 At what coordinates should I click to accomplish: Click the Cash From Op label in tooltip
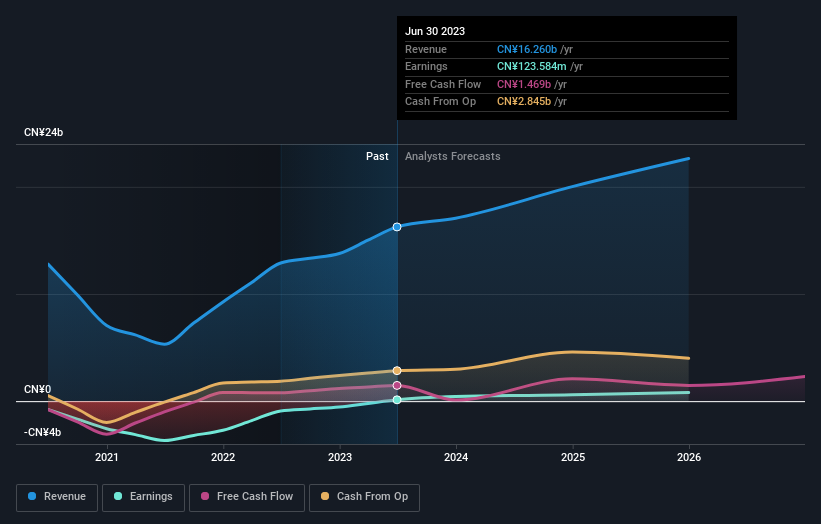click(x=440, y=102)
